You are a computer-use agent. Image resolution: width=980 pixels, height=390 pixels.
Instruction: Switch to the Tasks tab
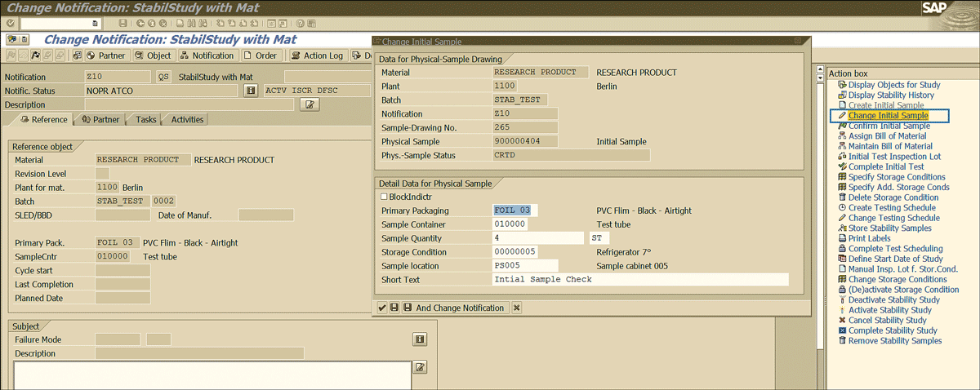coord(146,119)
